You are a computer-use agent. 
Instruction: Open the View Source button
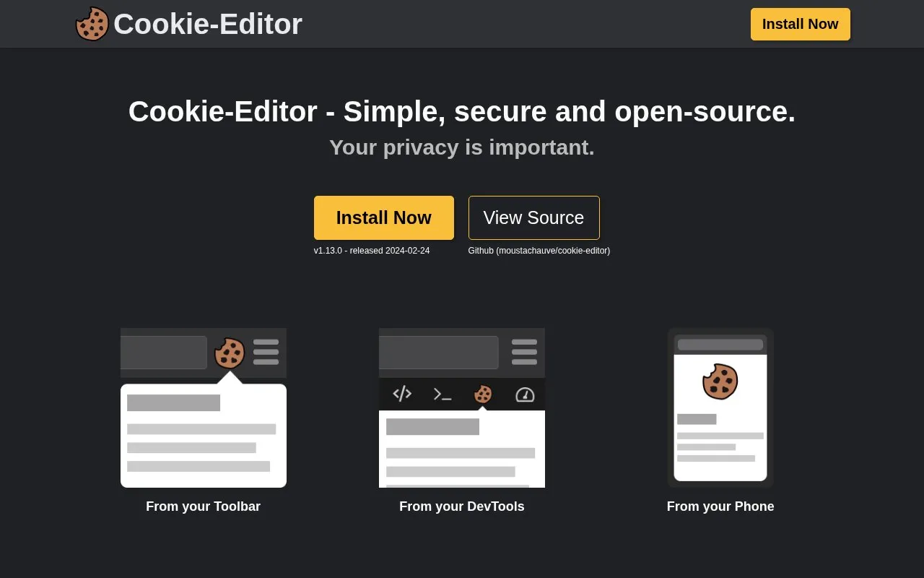(x=534, y=217)
